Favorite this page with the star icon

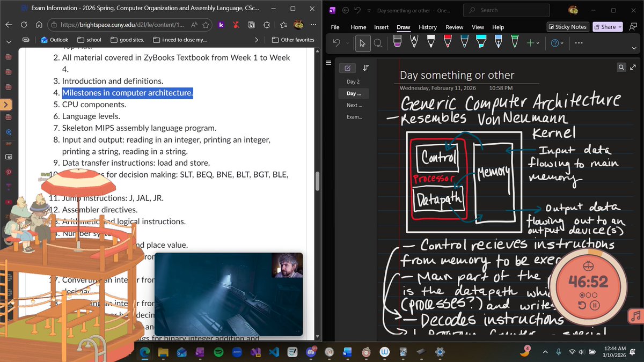click(206, 25)
